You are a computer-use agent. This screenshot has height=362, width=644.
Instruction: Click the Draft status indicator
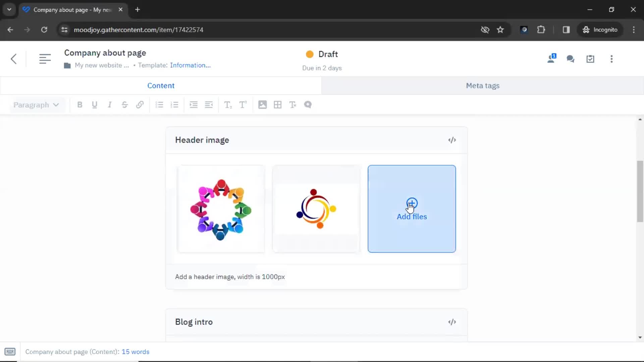coord(322,54)
